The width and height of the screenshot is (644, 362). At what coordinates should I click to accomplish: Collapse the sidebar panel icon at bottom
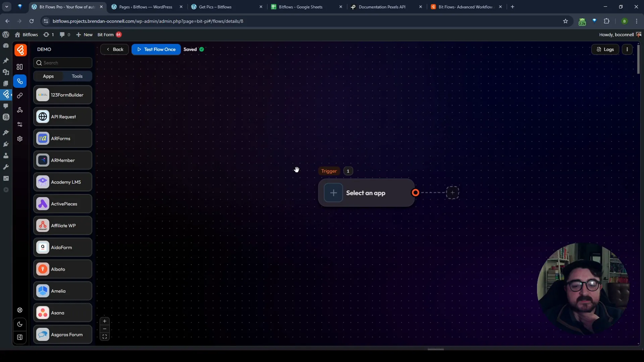[x=20, y=337]
